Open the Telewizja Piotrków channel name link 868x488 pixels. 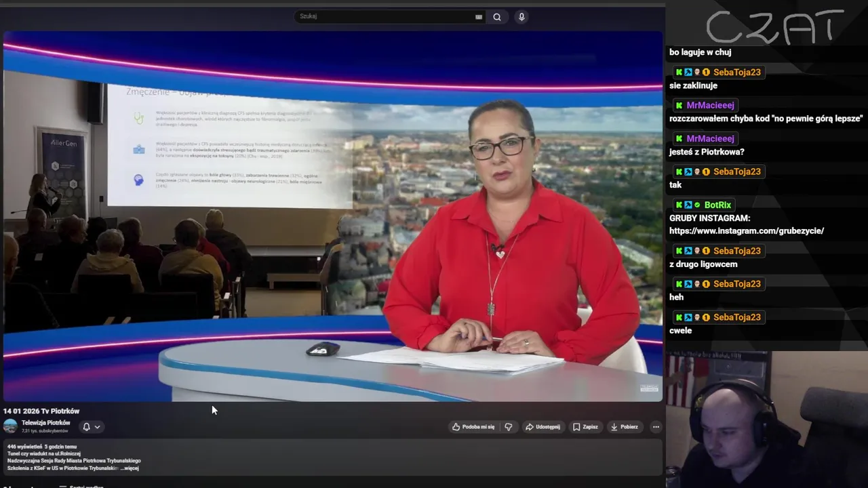(45, 423)
